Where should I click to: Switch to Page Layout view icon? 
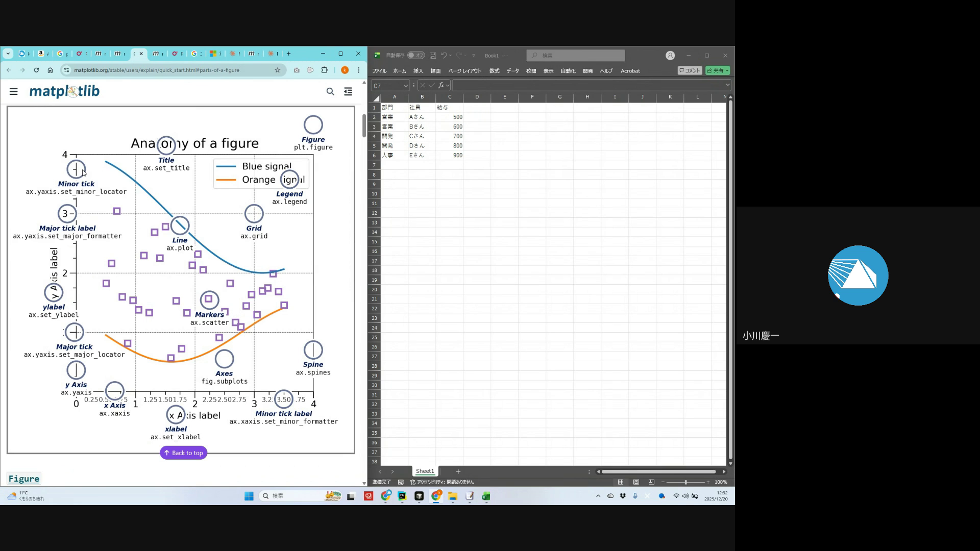point(636,482)
